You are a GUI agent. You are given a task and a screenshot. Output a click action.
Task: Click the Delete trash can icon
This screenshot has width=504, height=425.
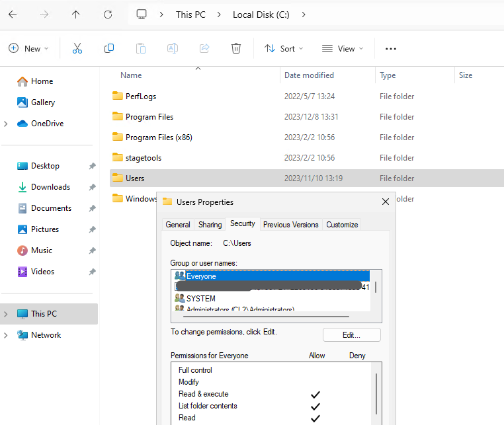(x=236, y=48)
